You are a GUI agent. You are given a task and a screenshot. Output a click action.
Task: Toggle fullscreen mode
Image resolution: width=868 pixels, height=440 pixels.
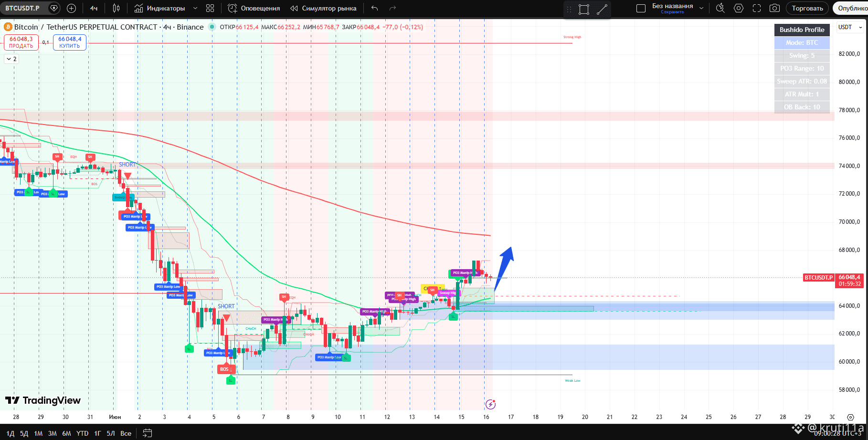(x=757, y=8)
